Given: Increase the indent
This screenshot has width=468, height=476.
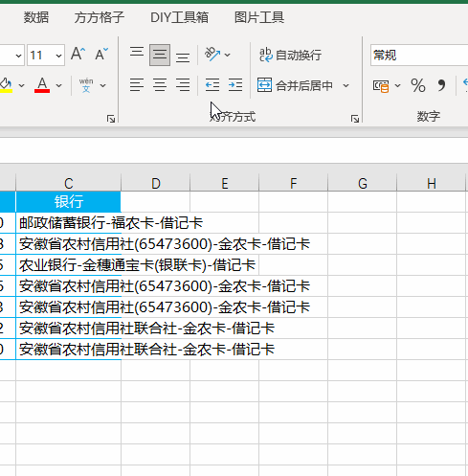Looking at the screenshot, I should click(x=235, y=85).
